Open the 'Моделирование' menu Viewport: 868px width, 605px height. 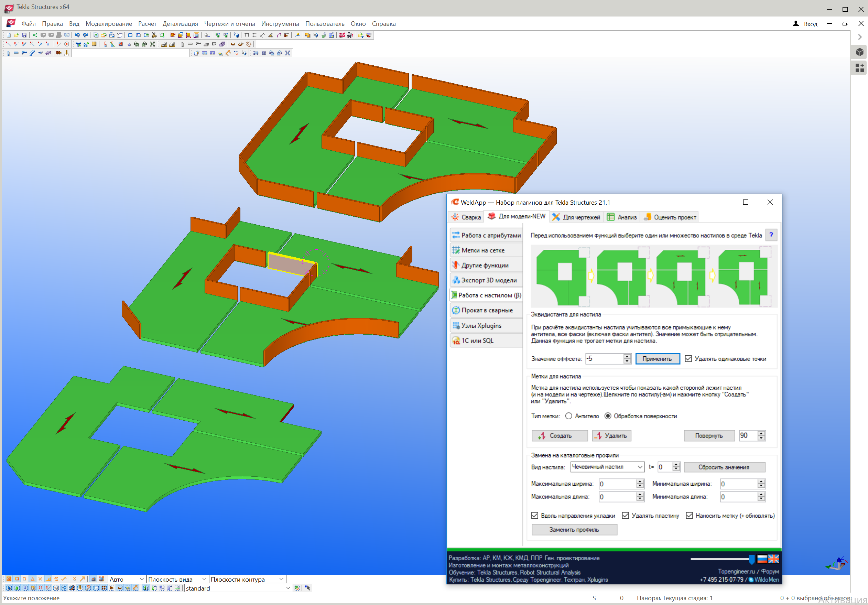coord(109,23)
